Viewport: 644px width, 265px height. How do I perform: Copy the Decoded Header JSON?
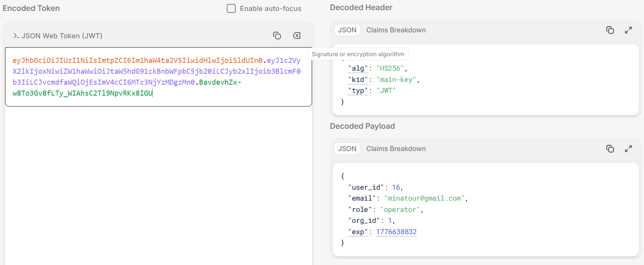610,30
